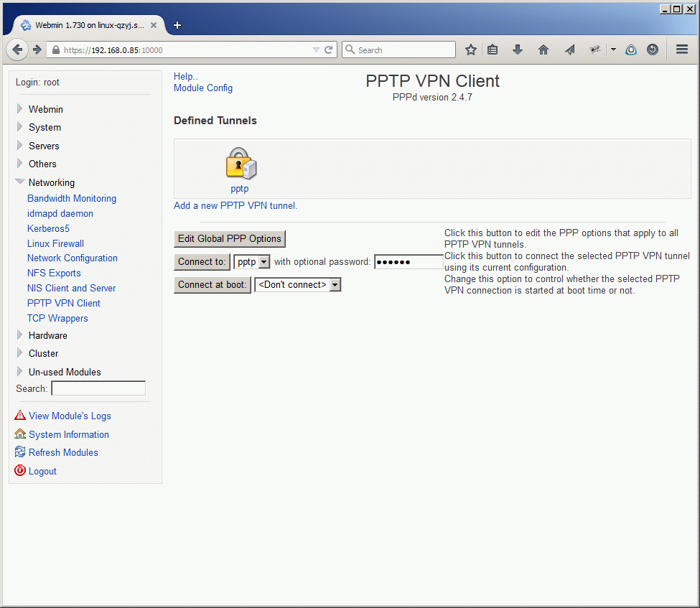Open Linux Firewall module
This screenshot has width=700, height=608.
[x=55, y=244]
